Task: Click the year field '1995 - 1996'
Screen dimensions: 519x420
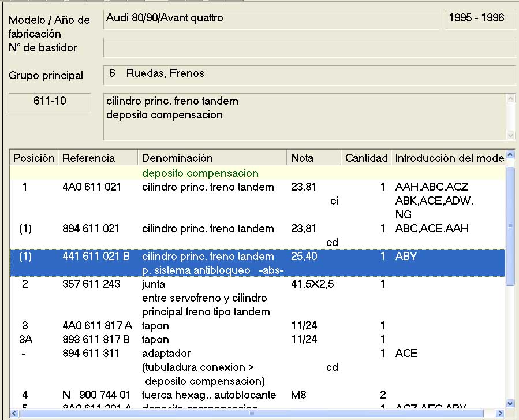Action: coord(480,20)
